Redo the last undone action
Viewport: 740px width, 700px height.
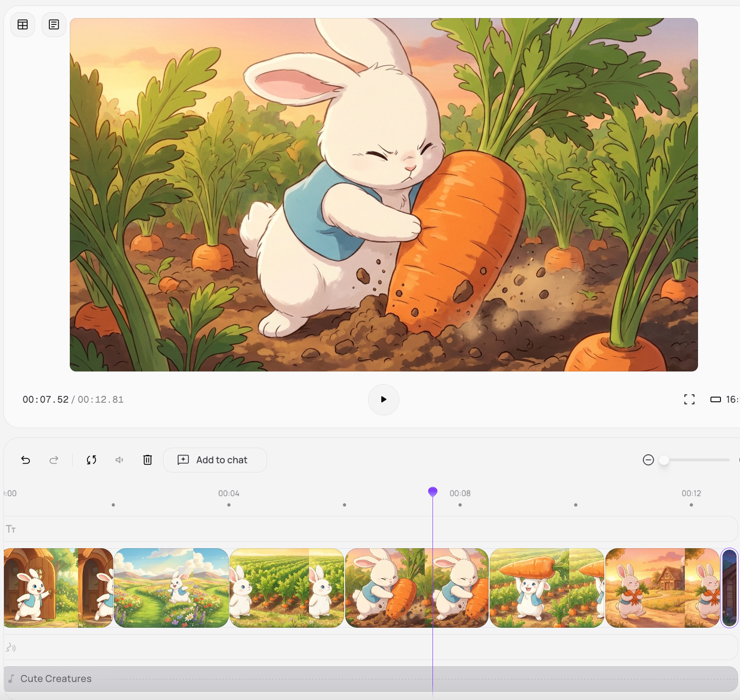click(x=54, y=460)
